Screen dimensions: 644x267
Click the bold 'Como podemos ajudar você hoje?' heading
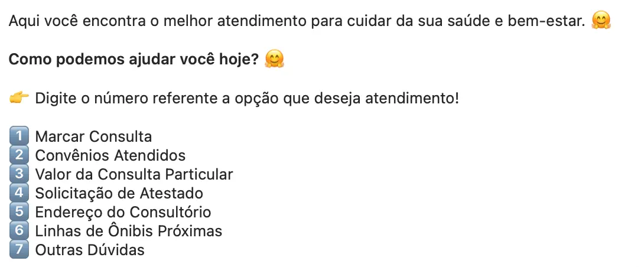click(x=134, y=60)
